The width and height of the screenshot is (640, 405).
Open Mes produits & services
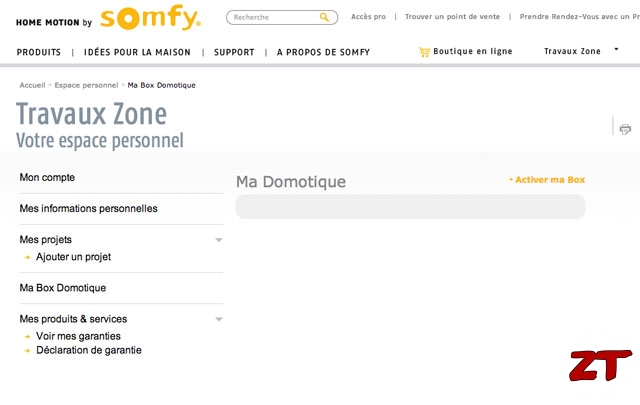[x=73, y=319]
